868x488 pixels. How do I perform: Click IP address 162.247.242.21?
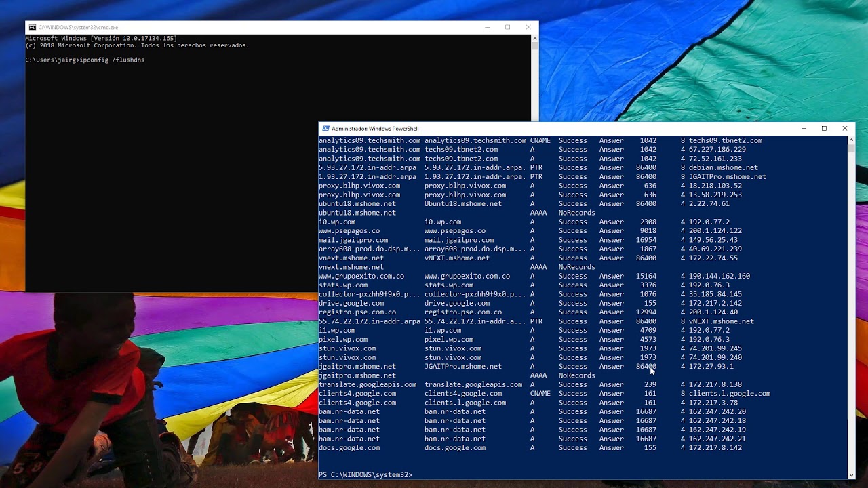pyautogui.click(x=717, y=439)
